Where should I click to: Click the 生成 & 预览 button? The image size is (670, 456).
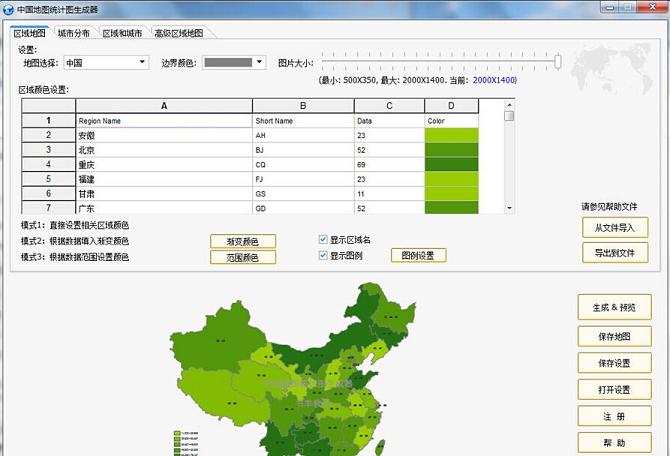click(614, 307)
